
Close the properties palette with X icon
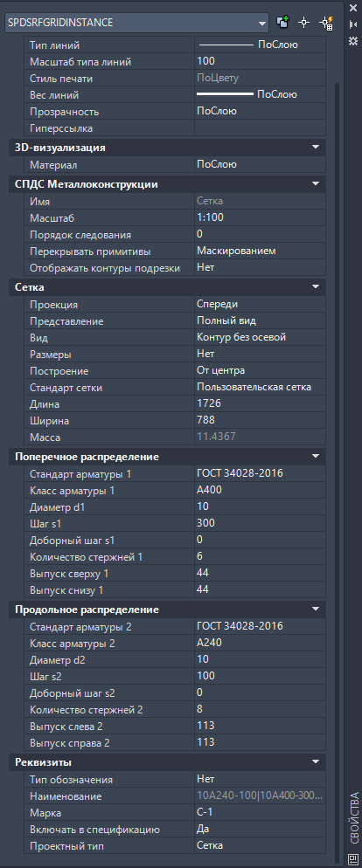click(x=353, y=9)
